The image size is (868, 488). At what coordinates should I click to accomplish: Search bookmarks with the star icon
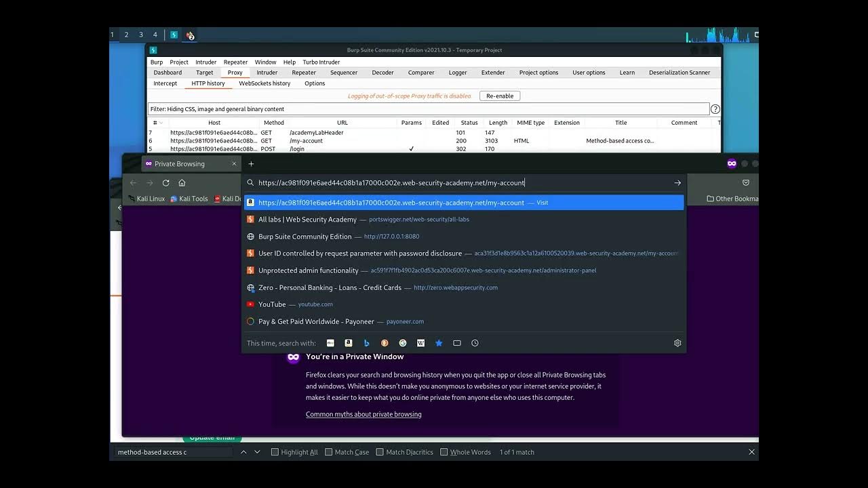(x=439, y=343)
